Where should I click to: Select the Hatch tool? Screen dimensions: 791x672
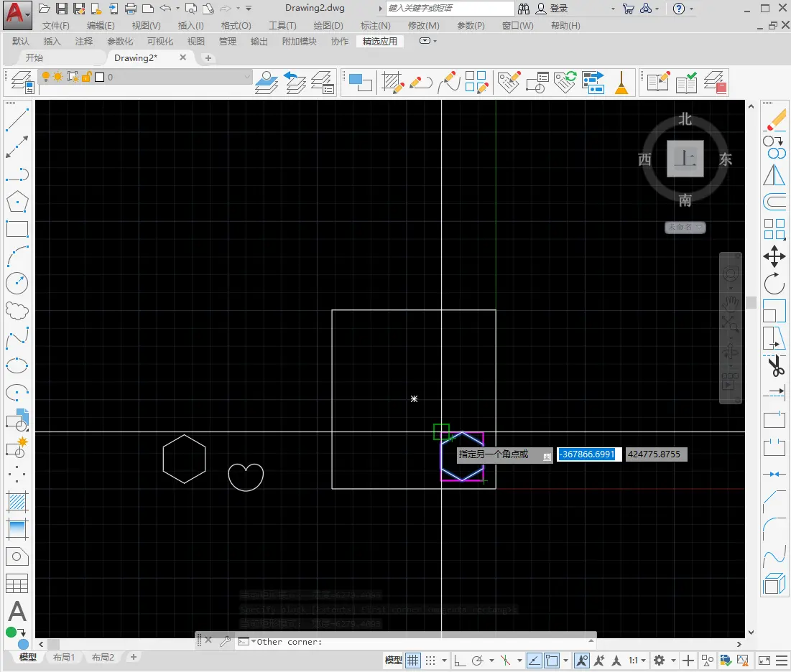[x=17, y=501]
